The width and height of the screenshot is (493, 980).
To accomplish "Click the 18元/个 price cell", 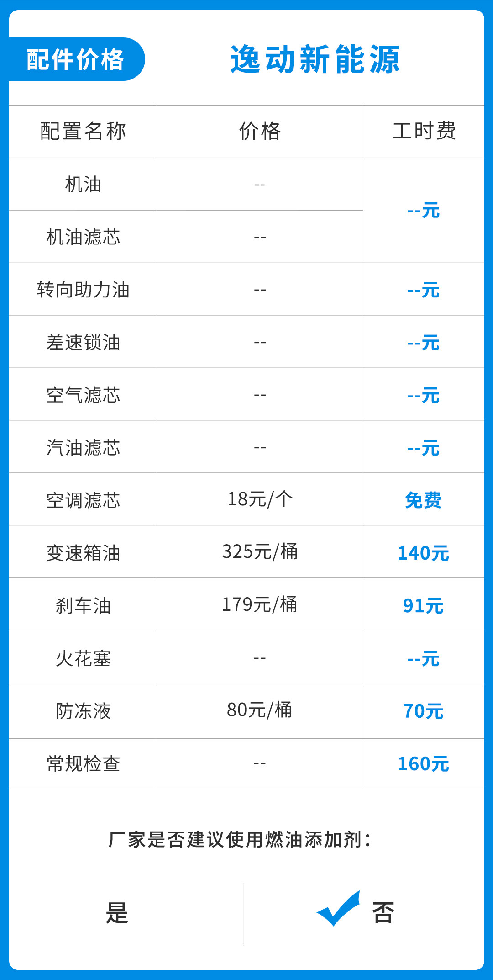I will (x=260, y=499).
